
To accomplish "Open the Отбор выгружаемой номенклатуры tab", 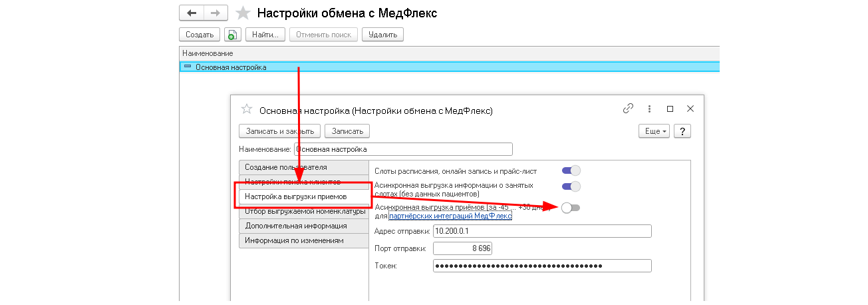I will [303, 212].
